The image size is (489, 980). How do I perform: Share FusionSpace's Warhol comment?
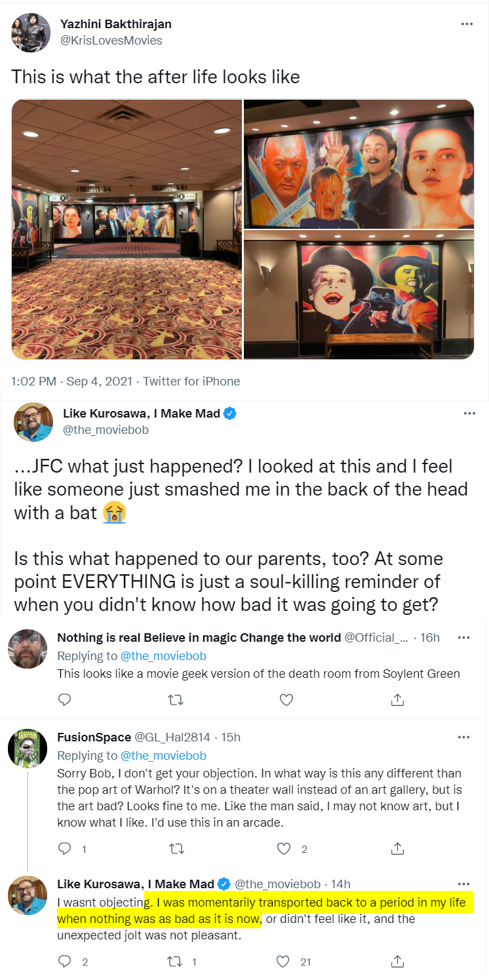397,849
